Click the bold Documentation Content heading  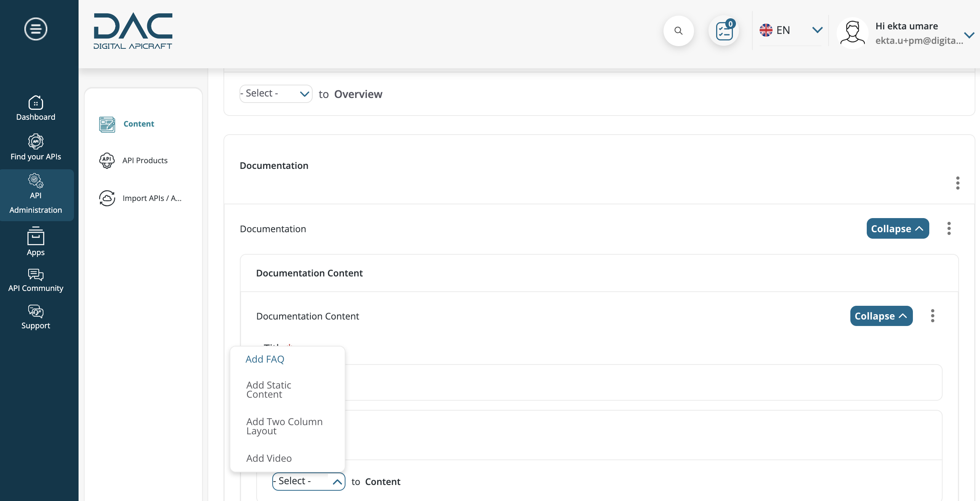pos(309,273)
